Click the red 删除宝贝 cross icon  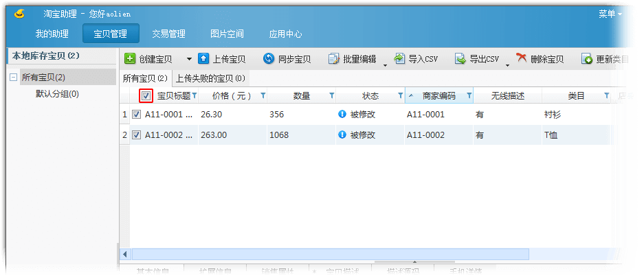tap(521, 58)
